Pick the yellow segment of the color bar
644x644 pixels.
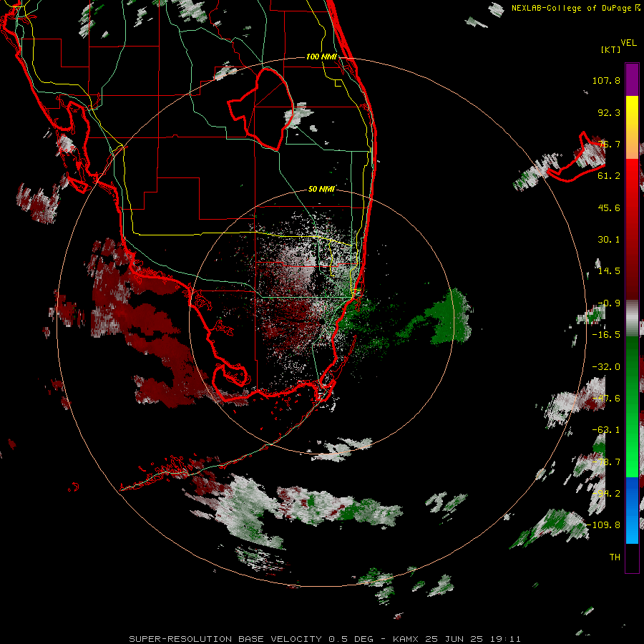[x=632, y=111]
